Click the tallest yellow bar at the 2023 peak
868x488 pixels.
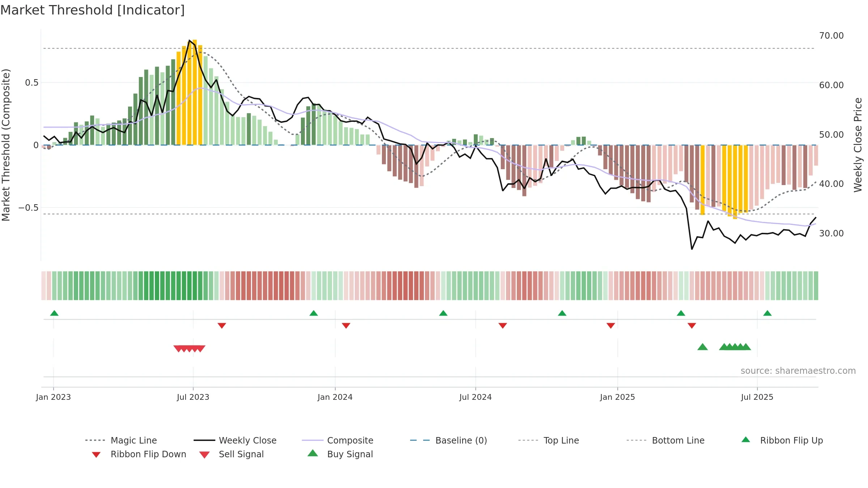coord(195,92)
